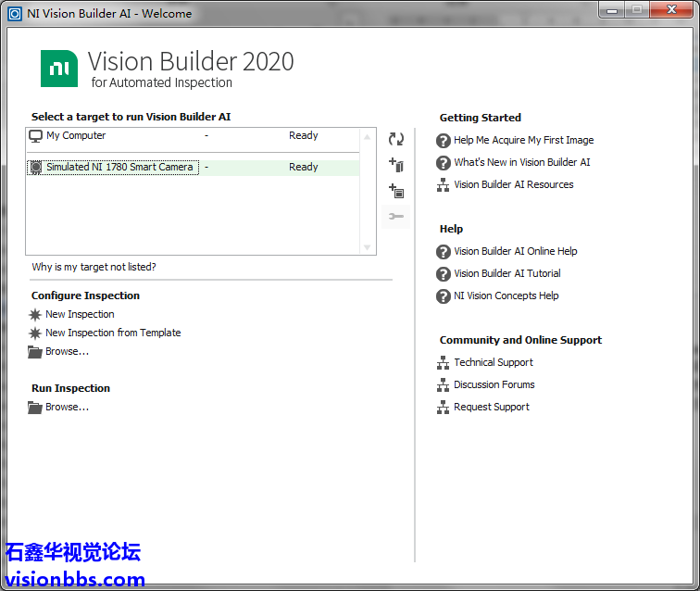Start a New Inspection from Template
The width and height of the screenshot is (700, 591).
(113, 333)
